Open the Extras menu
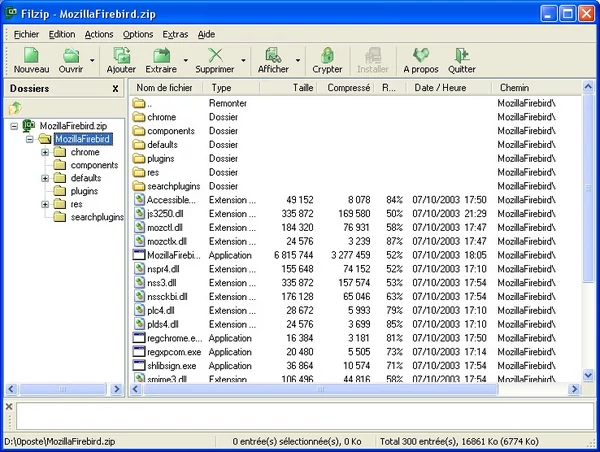This screenshot has height=452, width=600. tap(175, 34)
